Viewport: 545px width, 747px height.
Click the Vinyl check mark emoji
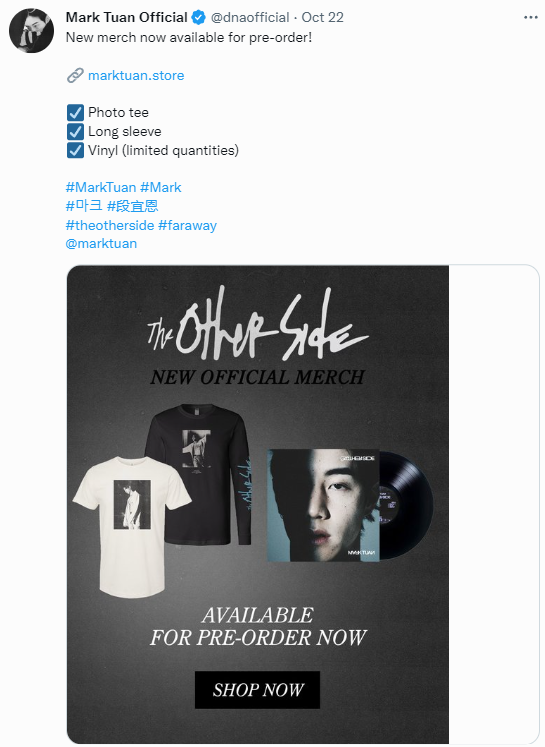[x=75, y=150]
